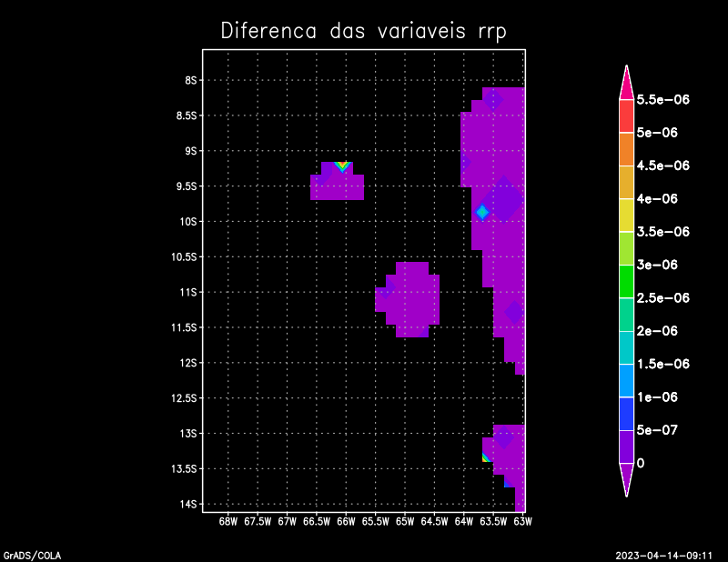Screen dimensions: 728x562
Task: Click the 12.5S latitude axis label
Action: coord(185,398)
